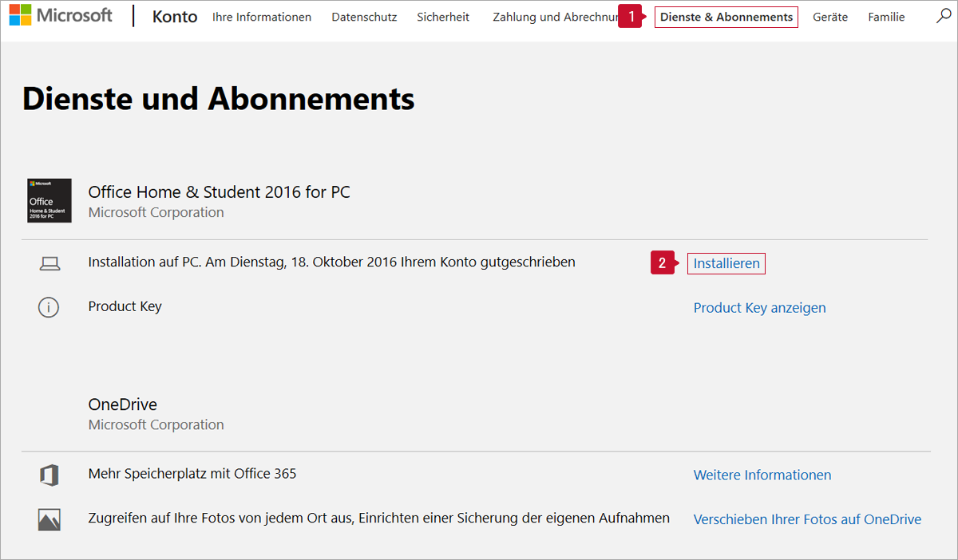Image resolution: width=958 pixels, height=560 pixels.
Task: Navigate to the Geräte section
Action: (830, 17)
